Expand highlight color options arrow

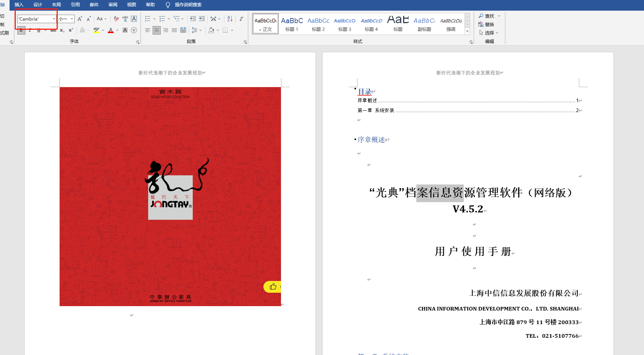pos(103,30)
